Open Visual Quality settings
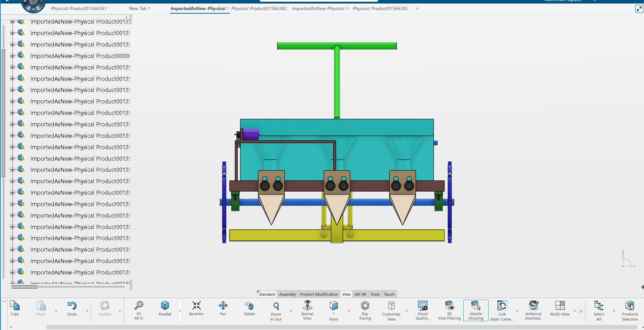Viewport: 644px width, 330px height. [422, 305]
